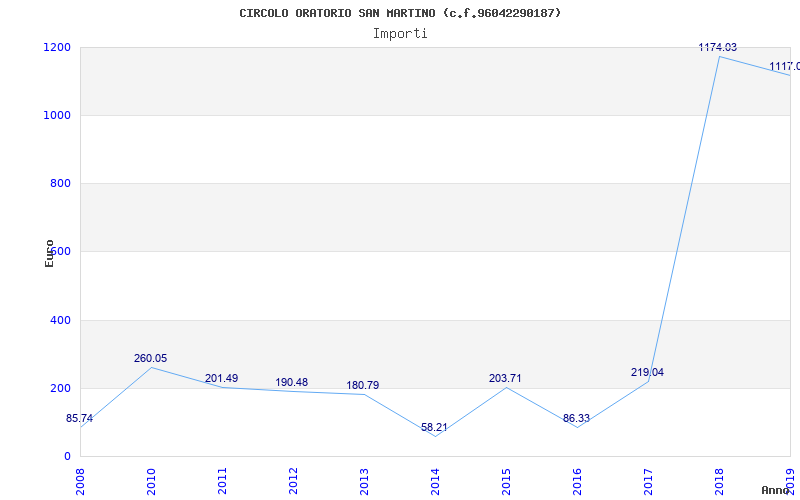Image resolution: width=800 pixels, height=500 pixels.
Task: Click the 2019 x-axis label
Action: click(x=790, y=481)
